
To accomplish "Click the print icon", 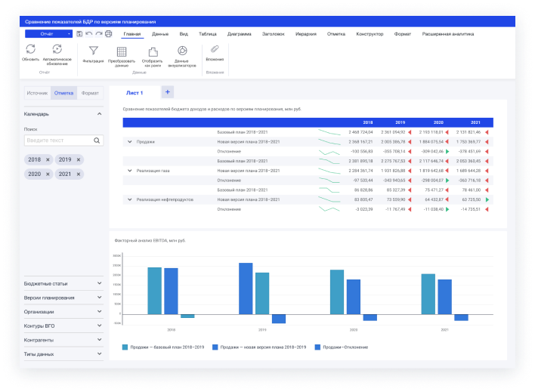I will [x=109, y=34].
